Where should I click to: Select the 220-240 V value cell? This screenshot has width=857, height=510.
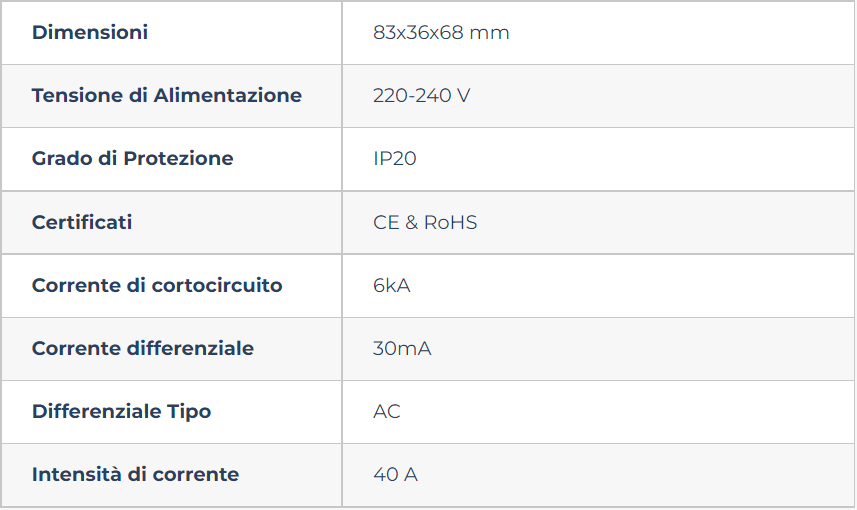tap(598, 96)
